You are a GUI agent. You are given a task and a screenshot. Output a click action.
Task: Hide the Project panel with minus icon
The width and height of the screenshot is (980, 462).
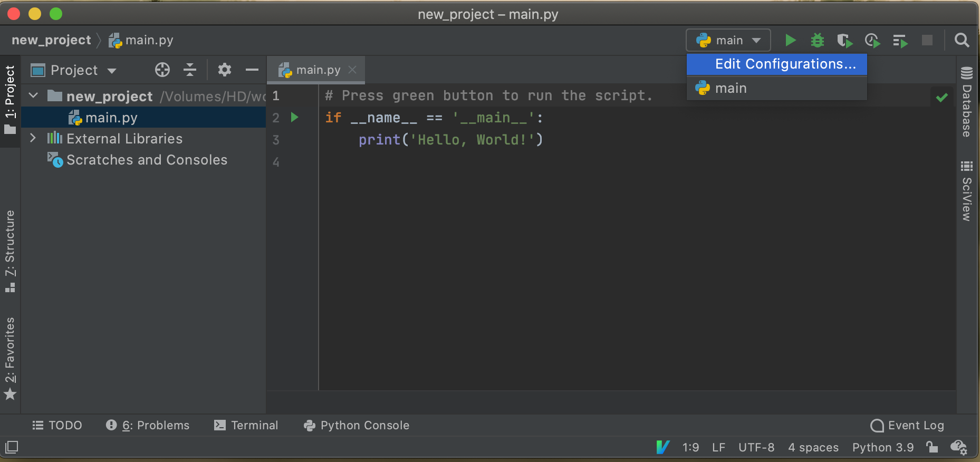coord(252,70)
